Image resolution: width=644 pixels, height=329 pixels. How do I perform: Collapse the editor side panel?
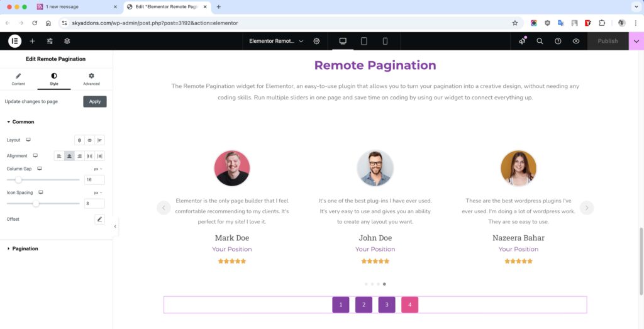pyautogui.click(x=115, y=226)
